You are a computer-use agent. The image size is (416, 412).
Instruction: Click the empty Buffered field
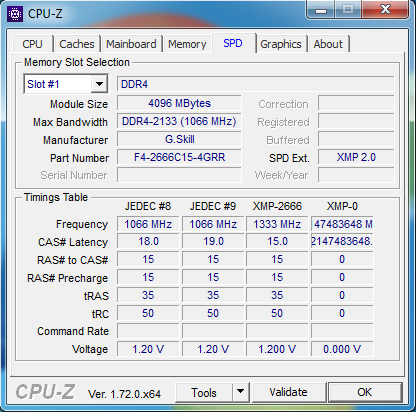pyautogui.click(x=356, y=139)
